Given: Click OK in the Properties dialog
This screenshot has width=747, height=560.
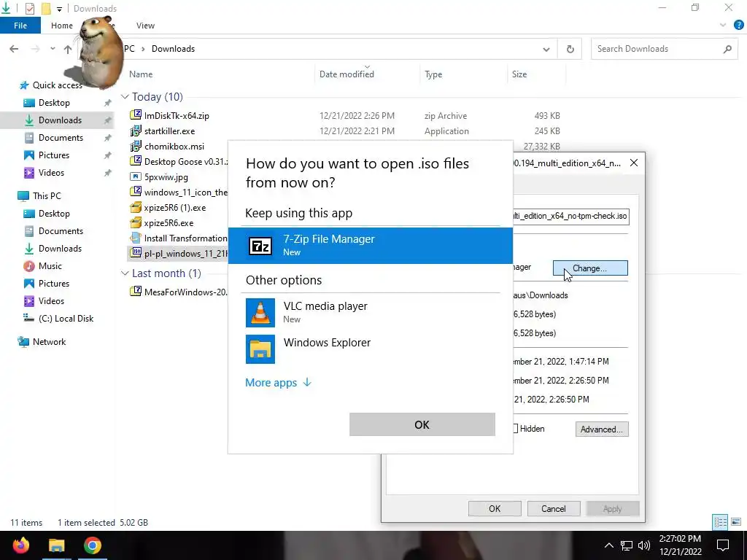Looking at the screenshot, I should pos(495,508).
